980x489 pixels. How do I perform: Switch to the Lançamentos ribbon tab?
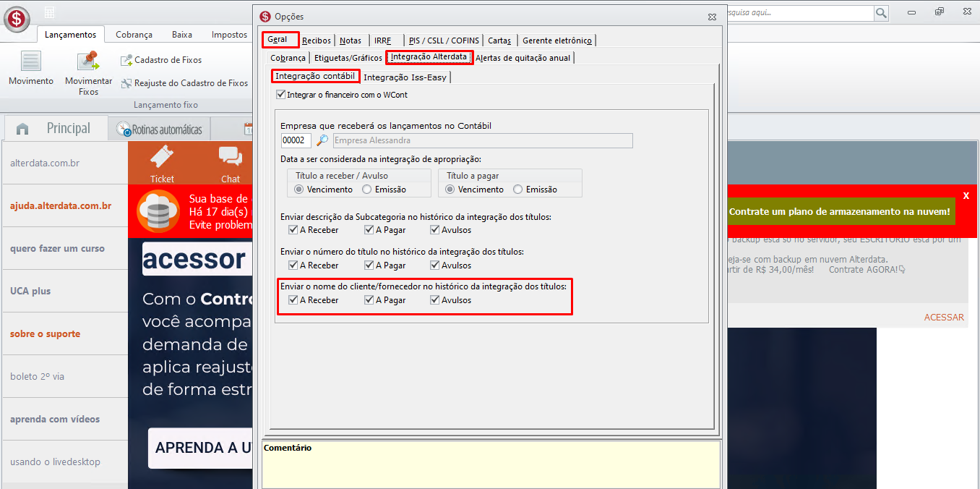70,35
